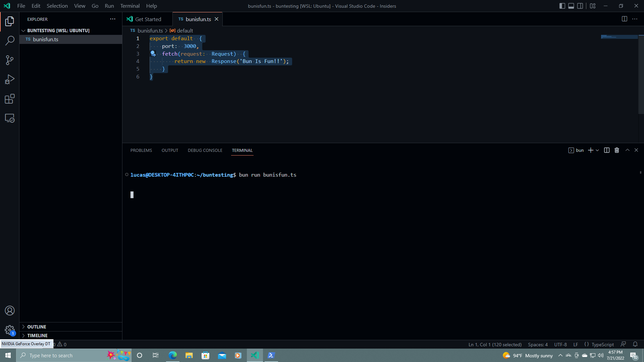
Task: Kill the terminal with the trash icon
Action: [x=616, y=150]
